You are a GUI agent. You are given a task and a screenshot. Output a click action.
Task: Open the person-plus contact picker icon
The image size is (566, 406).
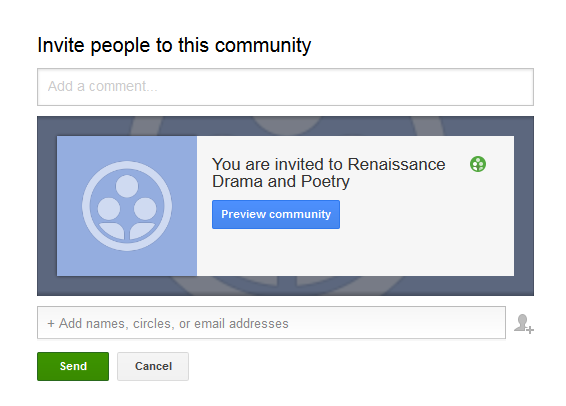tap(524, 324)
